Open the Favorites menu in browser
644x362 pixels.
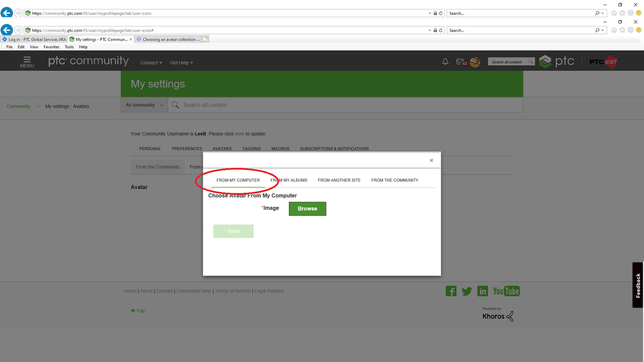click(51, 47)
